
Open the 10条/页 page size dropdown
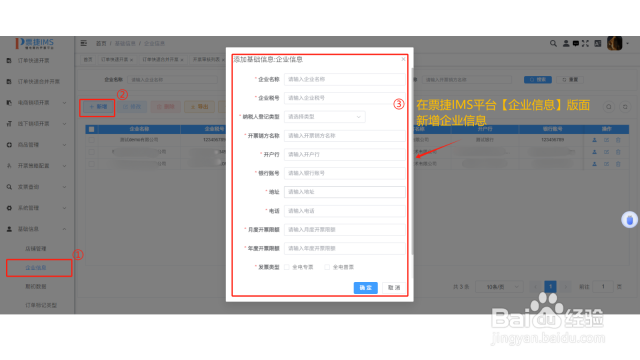pyautogui.click(x=500, y=287)
